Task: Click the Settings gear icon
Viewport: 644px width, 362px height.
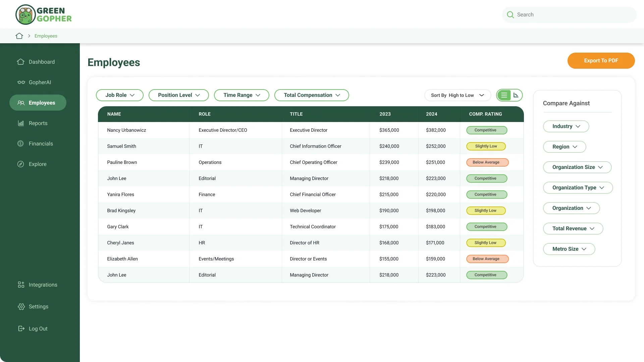Action: [x=21, y=306]
